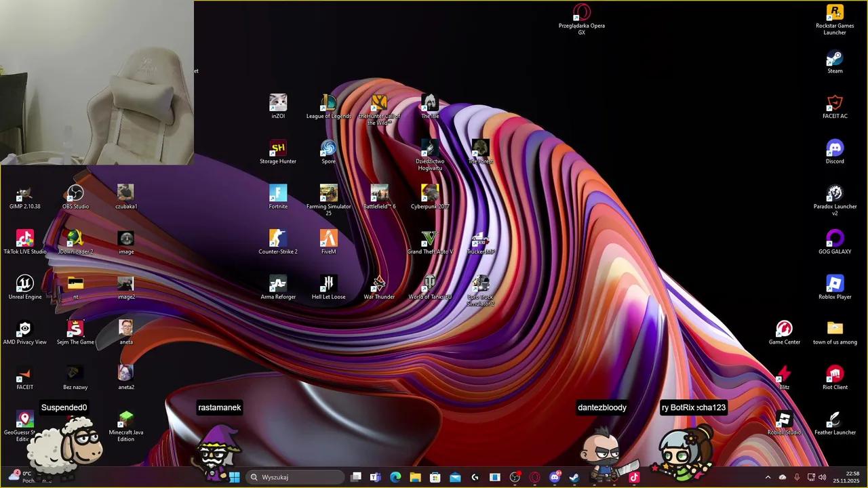Select the War Thunder desktop icon
The height and width of the screenshot is (488, 868).
coord(379,287)
